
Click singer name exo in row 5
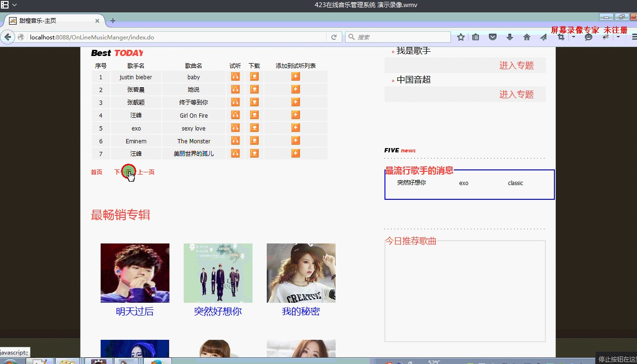click(136, 128)
